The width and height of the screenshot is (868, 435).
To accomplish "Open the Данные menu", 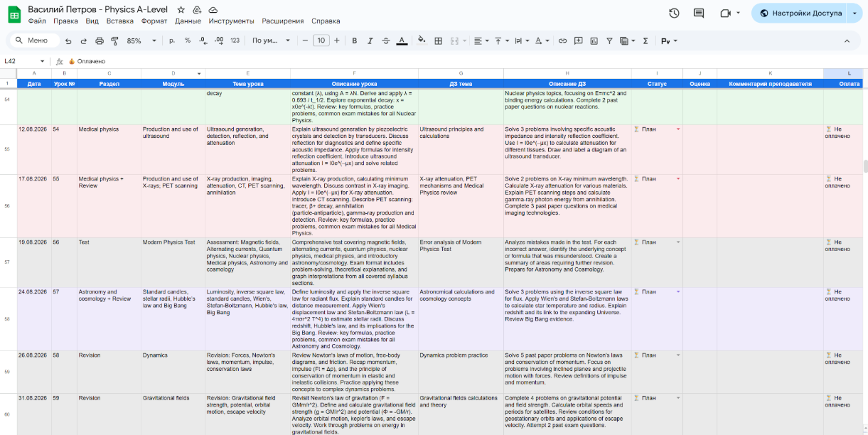I will pyautogui.click(x=188, y=21).
